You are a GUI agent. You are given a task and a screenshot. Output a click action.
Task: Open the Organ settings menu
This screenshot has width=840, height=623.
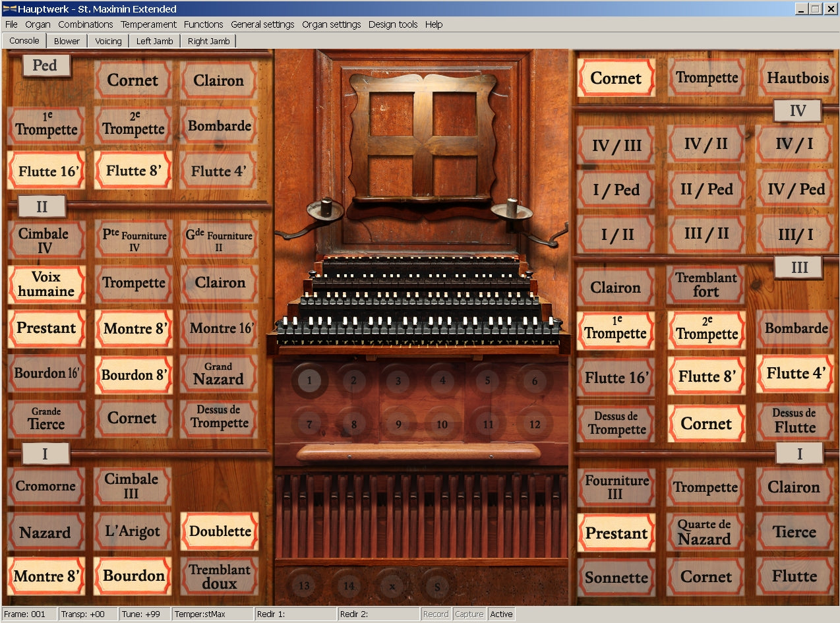click(x=331, y=24)
